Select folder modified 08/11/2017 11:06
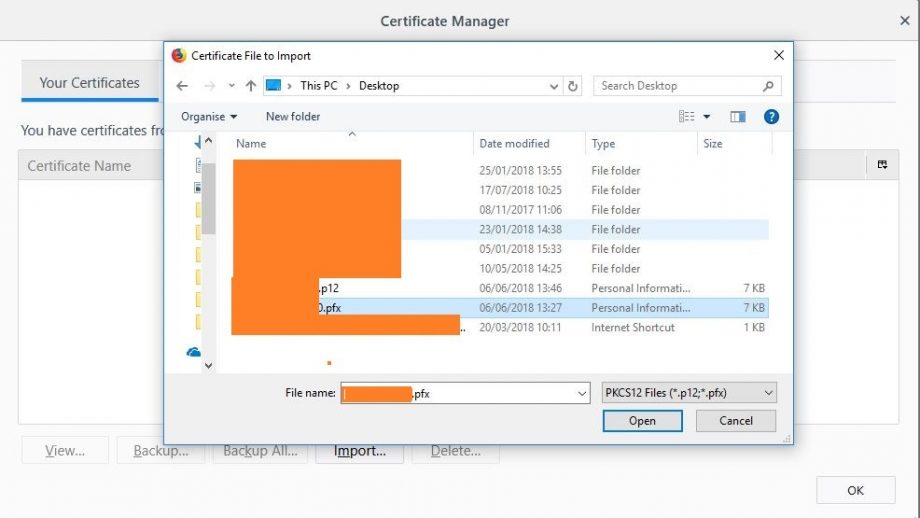The width and height of the screenshot is (920, 518). [500, 209]
